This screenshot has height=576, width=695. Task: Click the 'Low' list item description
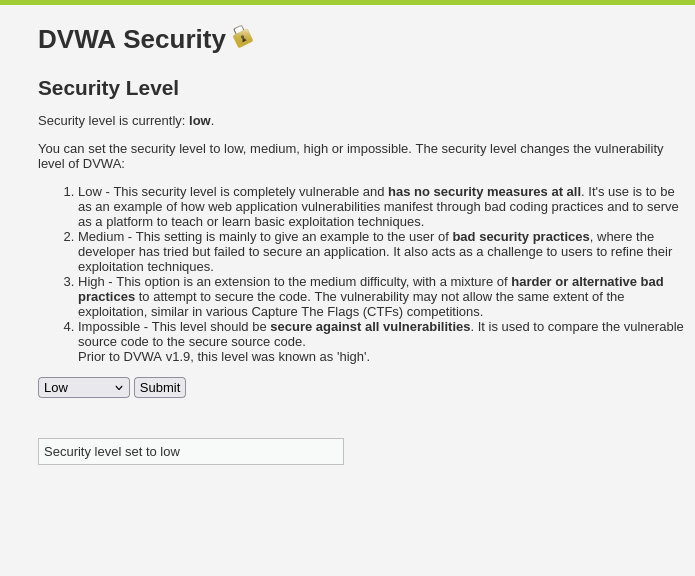pyautogui.click(x=230, y=206)
